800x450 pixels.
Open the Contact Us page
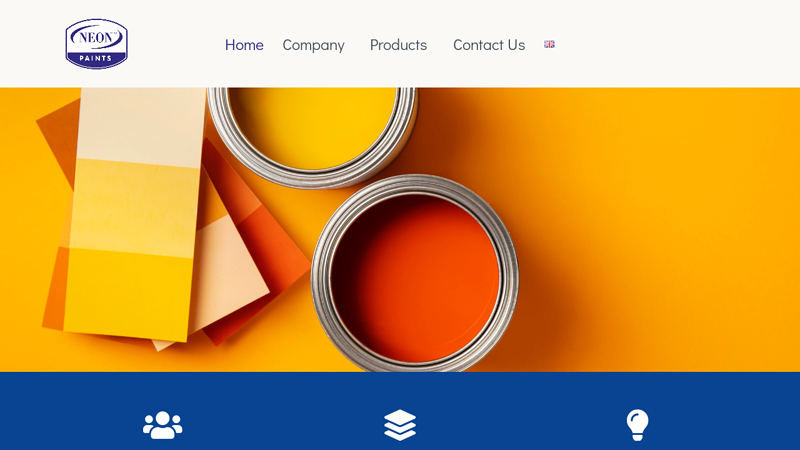(489, 45)
